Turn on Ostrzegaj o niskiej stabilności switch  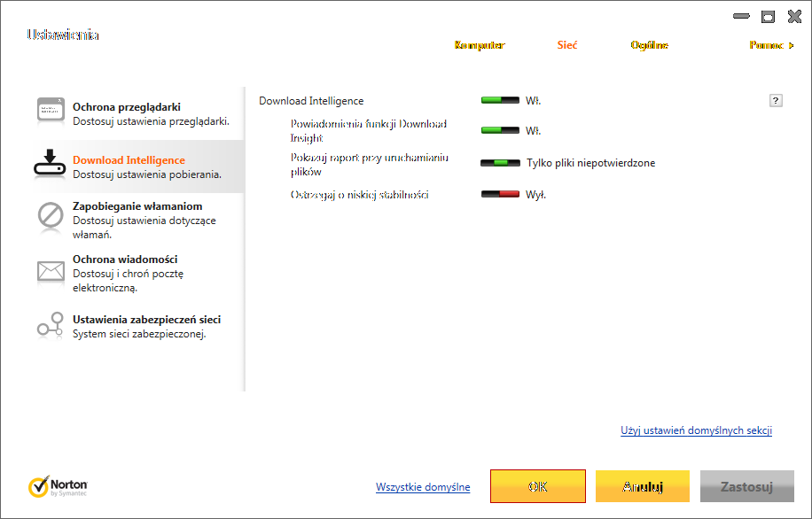click(500, 194)
